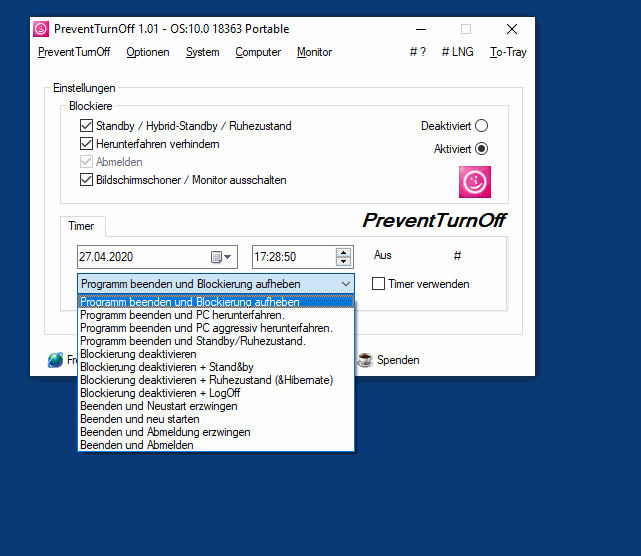
Task: Click the coffee cup icon beside Spenden
Action: coord(365,360)
